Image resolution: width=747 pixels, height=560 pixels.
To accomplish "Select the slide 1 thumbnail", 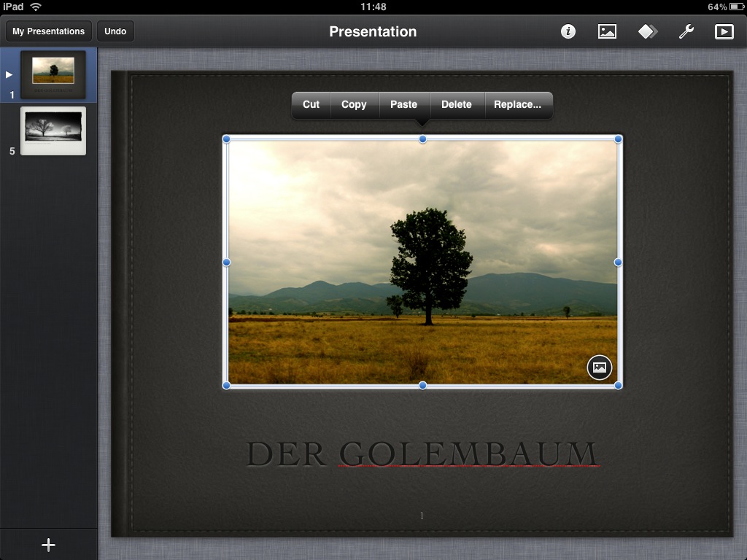I will coord(53,74).
